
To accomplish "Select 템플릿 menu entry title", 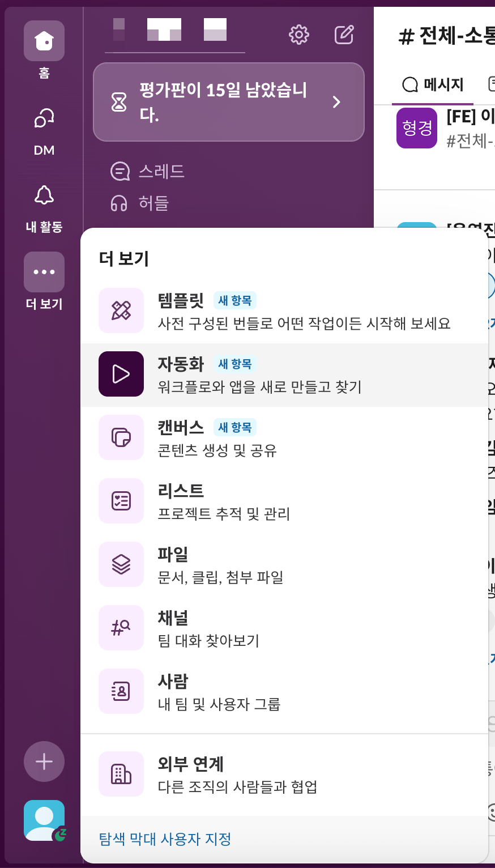I will click(181, 300).
